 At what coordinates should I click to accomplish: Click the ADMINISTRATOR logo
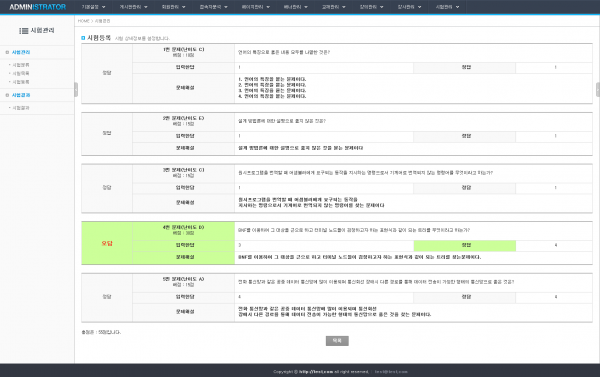(38, 7)
